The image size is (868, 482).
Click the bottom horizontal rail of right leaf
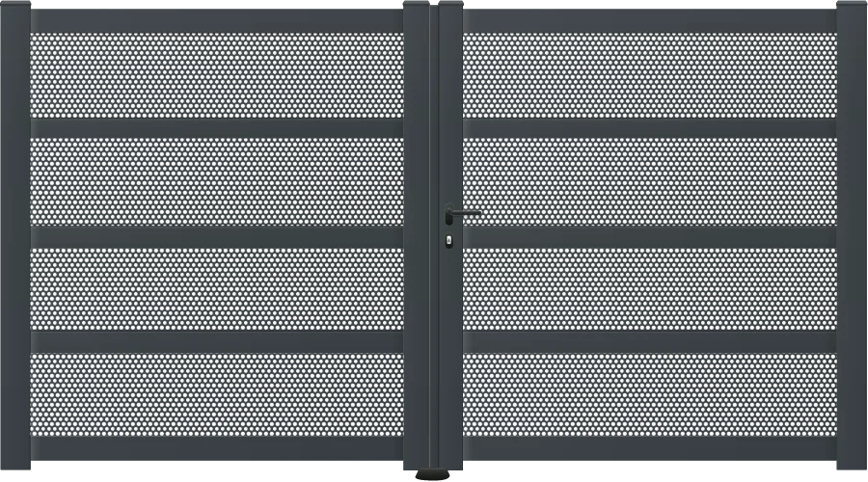[650, 449]
